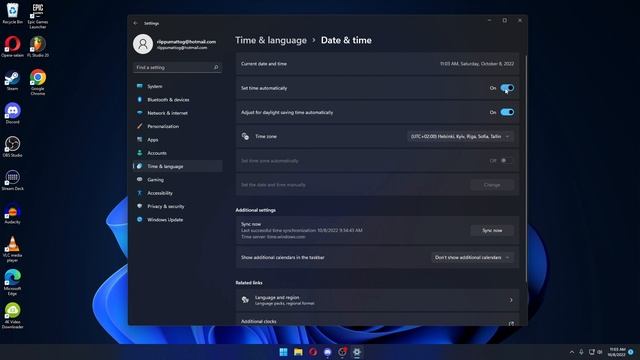The width and height of the screenshot is (640, 360).
Task: Select Time & language sidebar item
Action: point(178,166)
